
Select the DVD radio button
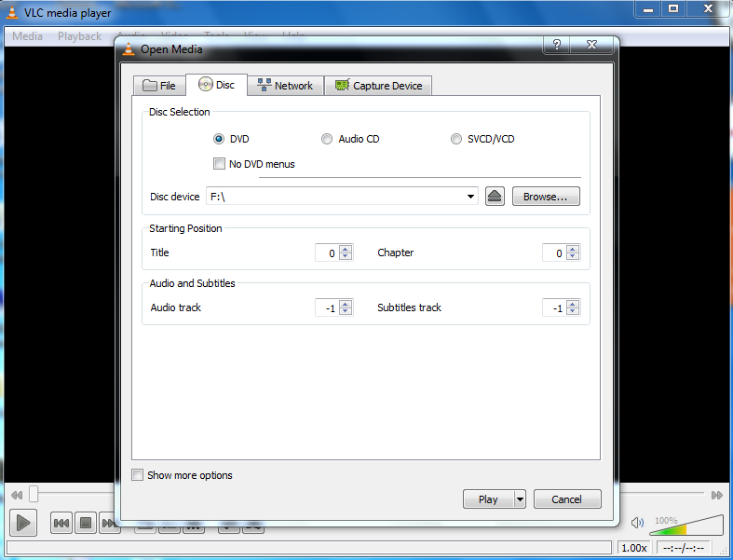(218, 139)
